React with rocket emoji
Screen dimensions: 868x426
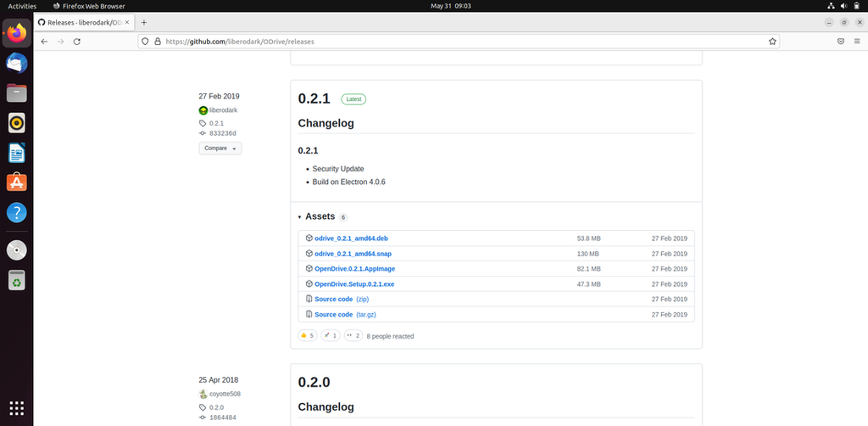pos(331,336)
